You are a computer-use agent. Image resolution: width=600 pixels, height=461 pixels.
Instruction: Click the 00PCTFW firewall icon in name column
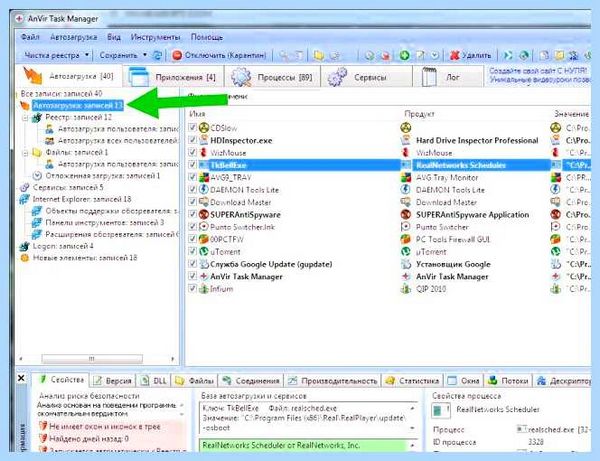click(x=204, y=239)
